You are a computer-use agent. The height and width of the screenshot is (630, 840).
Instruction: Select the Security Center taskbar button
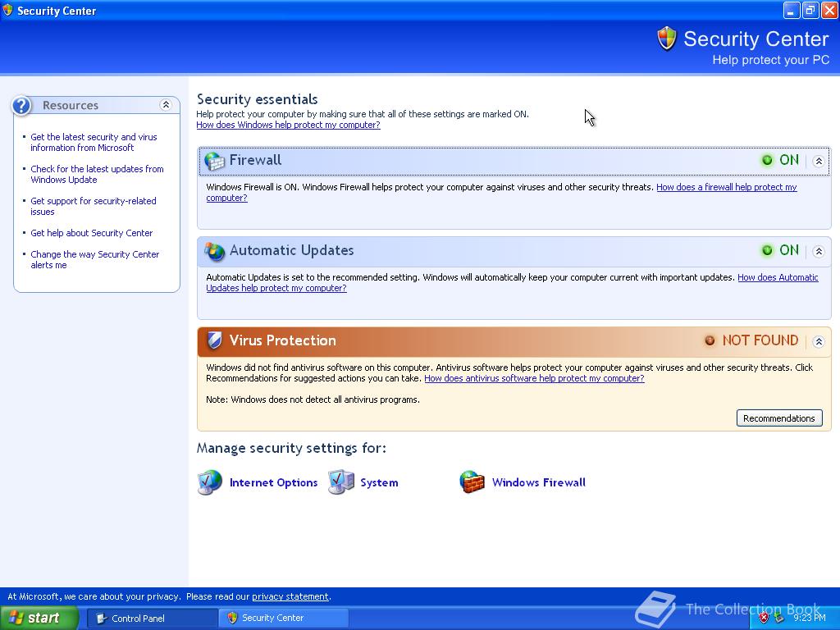pyautogui.click(x=283, y=619)
